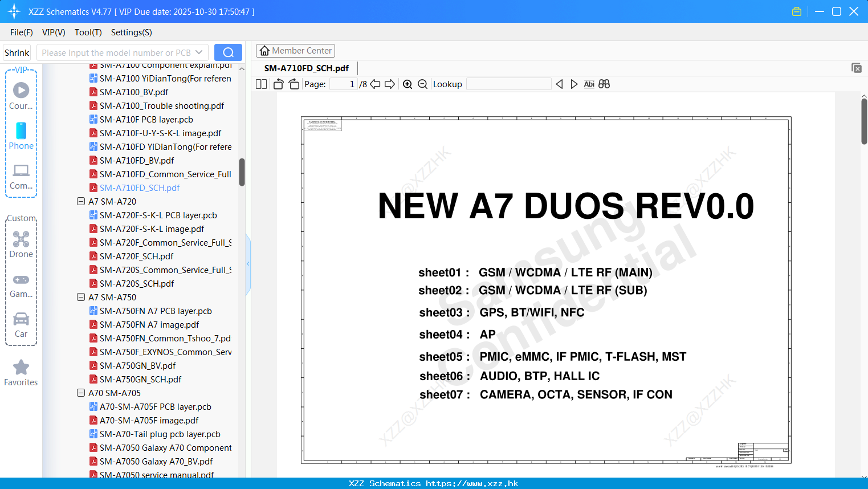Rotate page counterclockwise

click(x=279, y=84)
